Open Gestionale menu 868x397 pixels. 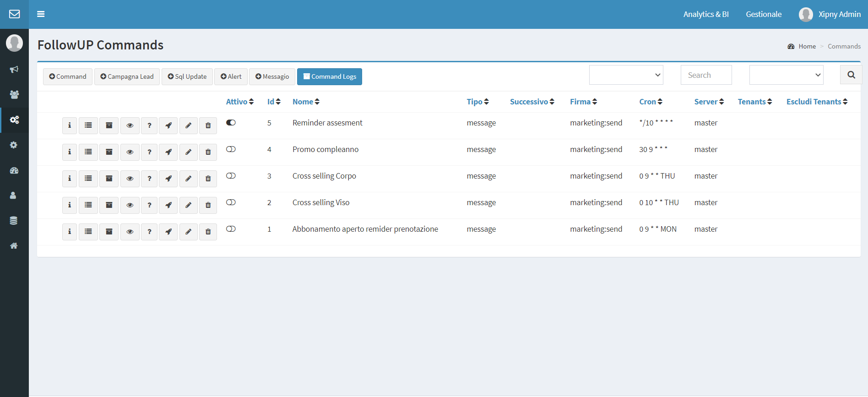pyautogui.click(x=764, y=14)
